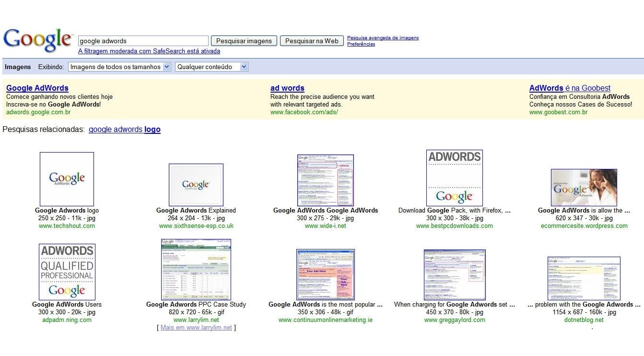The width and height of the screenshot is (644, 356).
Task: Open the Google Adwords Explained thumbnail
Action: pos(196,185)
